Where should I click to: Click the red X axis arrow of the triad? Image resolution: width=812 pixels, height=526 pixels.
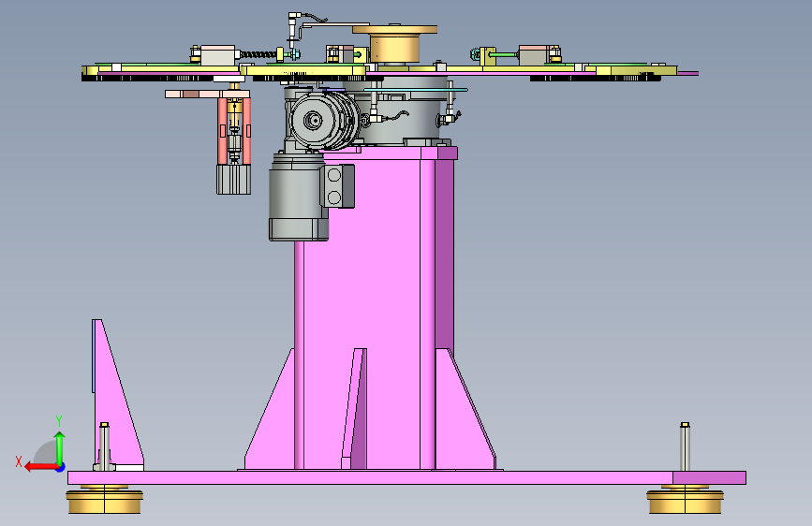click(41, 467)
